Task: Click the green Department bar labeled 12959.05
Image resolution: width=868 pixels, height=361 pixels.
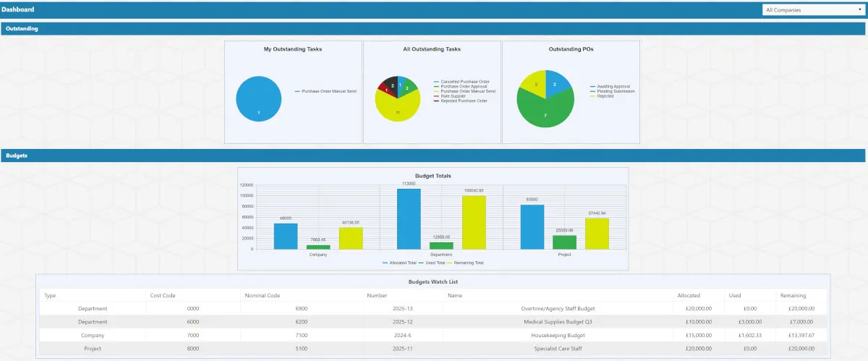Action: coord(441,245)
